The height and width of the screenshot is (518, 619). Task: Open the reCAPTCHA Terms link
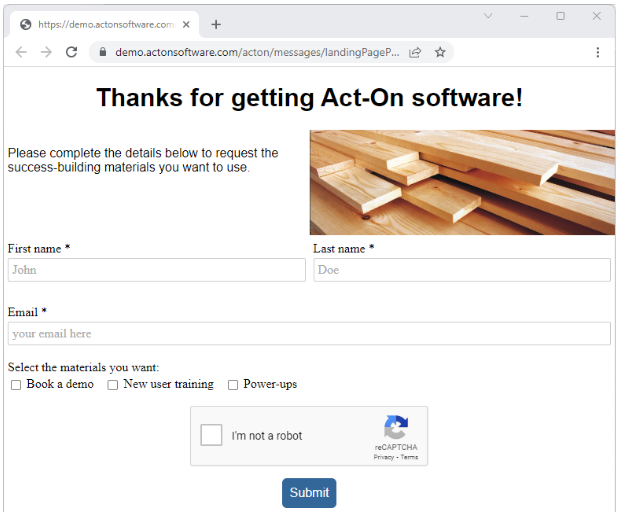(x=409, y=457)
